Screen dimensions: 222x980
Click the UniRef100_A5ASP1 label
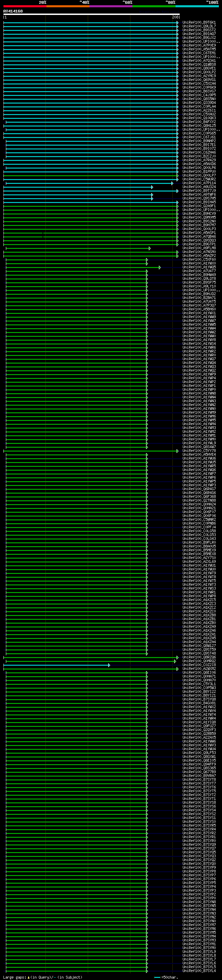click(199, 233)
